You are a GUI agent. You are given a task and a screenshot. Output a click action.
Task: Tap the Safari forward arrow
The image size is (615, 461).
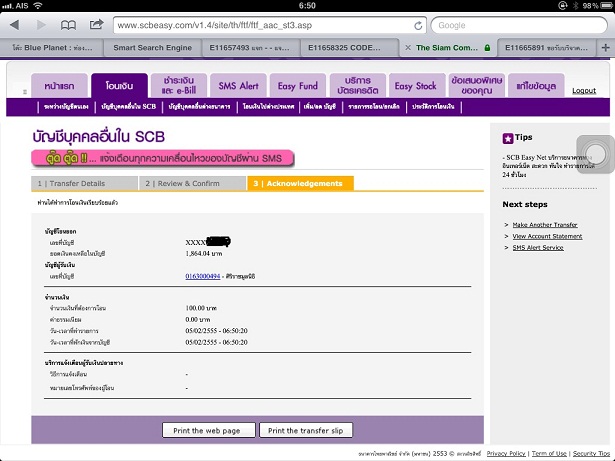coord(41,25)
